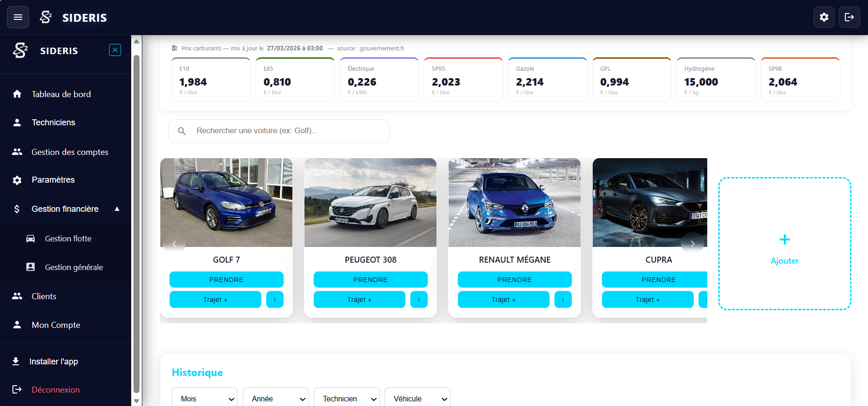This screenshot has width=868, height=406.
Task: Collapse the Gestion financière submenu arrow
Action: click(x=117, y=209)
